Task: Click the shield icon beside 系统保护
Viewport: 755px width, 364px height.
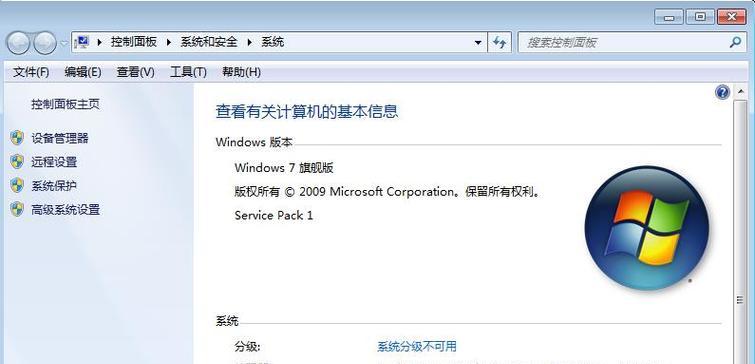Action: tap(17, 185)
